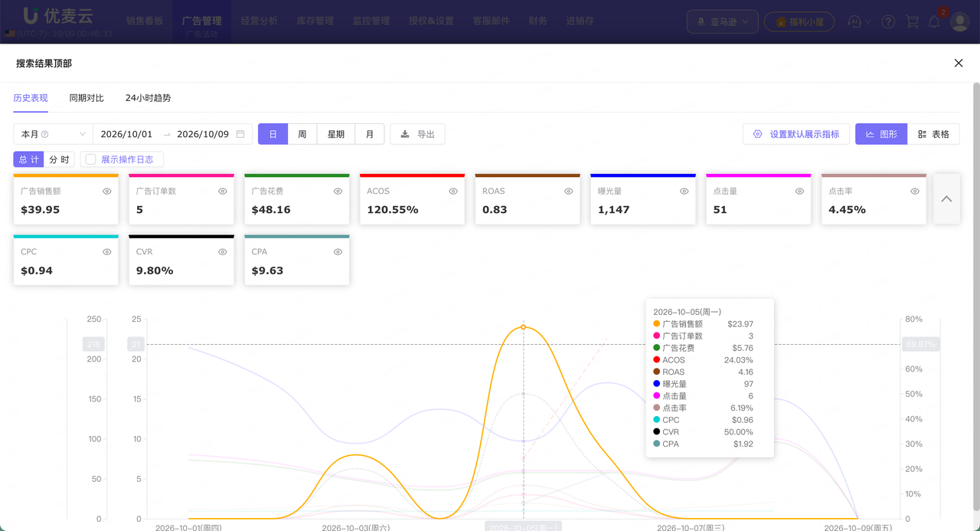Select 日 granularity
The height and width of the screenshot is (531, 980).
[273, 134]
